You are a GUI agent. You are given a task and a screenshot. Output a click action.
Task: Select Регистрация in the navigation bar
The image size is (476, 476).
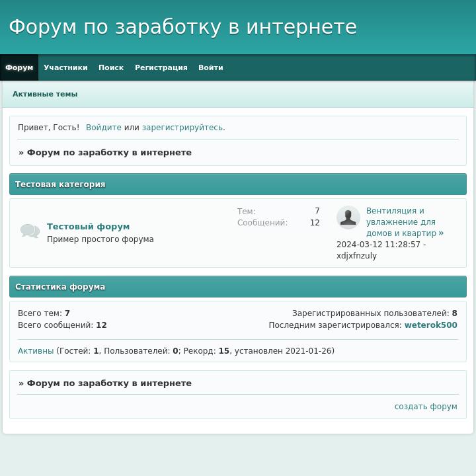click(x=161, y=67)
